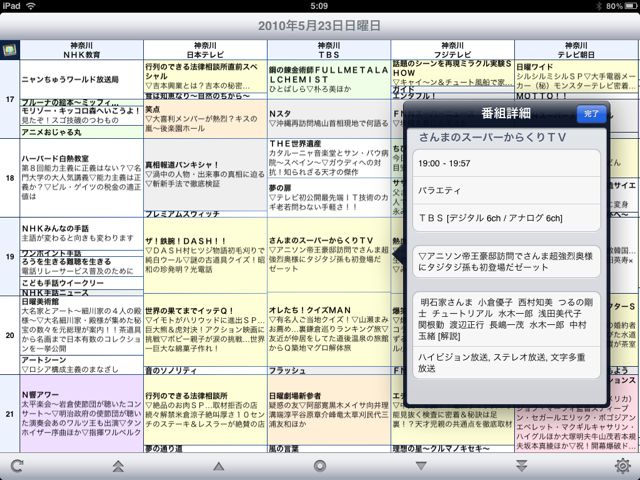Open program こども手話ウイークリー
Screen dimensions: 640x480
(82, 283)
